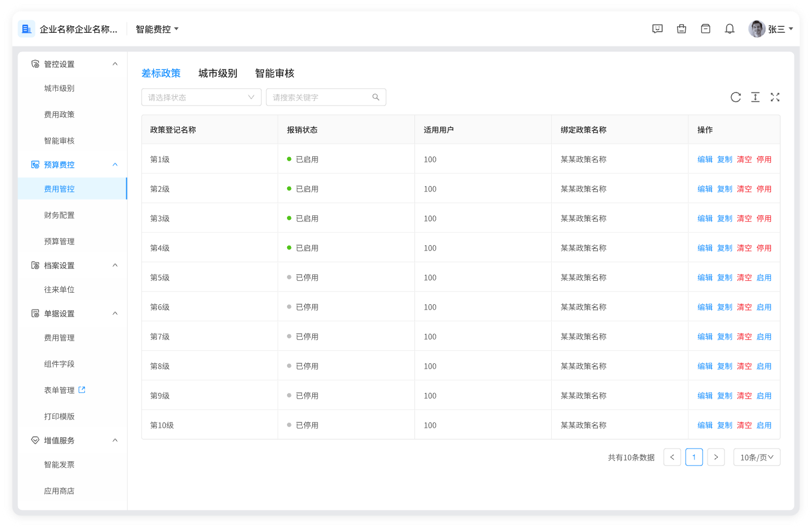Go to the next pagination page
The image size is (812, 529).
716,457
